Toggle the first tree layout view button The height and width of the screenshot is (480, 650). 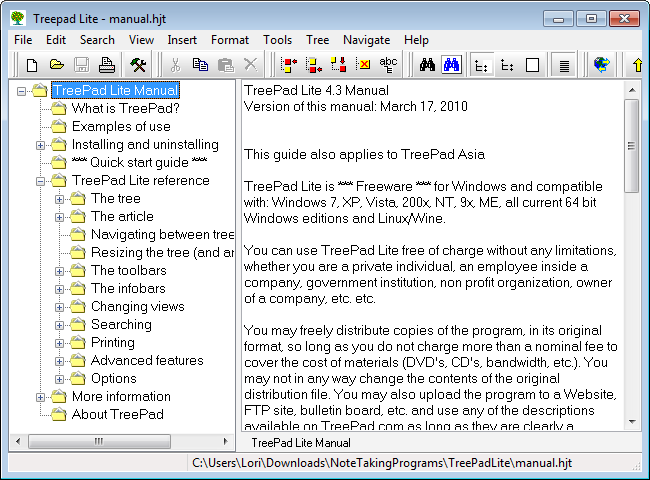481,65
